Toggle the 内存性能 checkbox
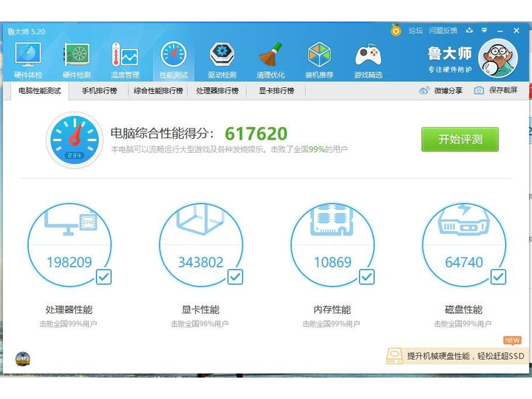The width and height of the screenshot is (532, 399). coord(366,277)
